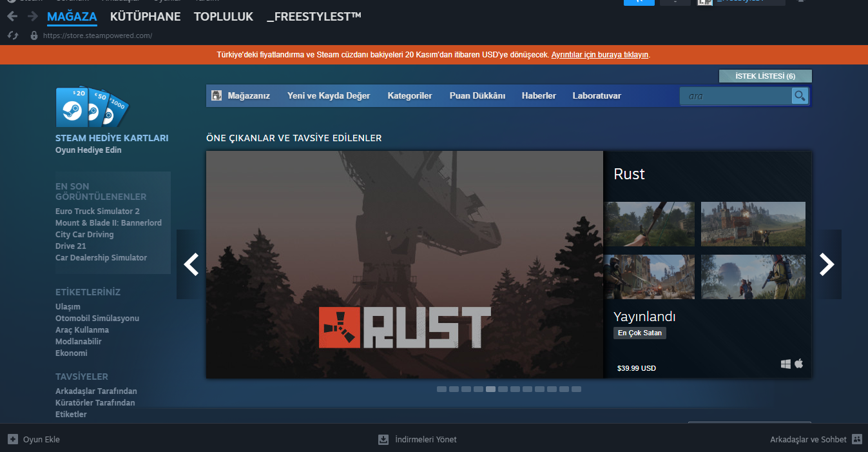Click the avatar icon next to Mağazanız
This screenshot has height=452, width=868.
pos(217,95)
